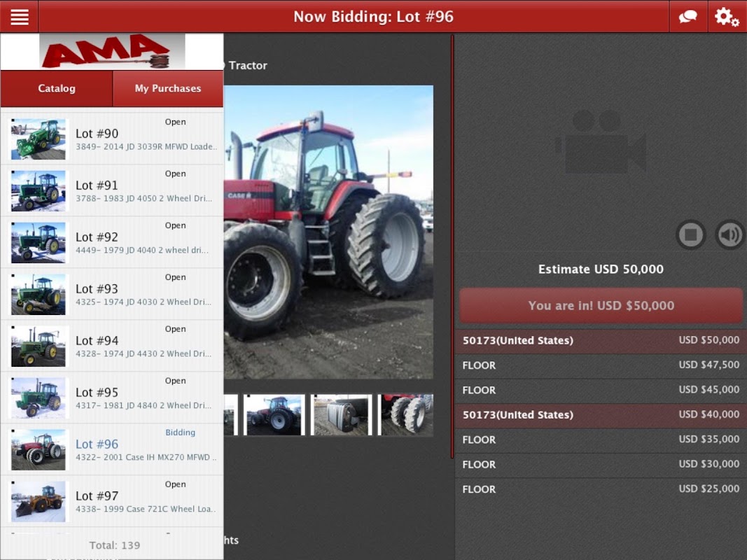
Task: Open Lot #91 thumbnail image
Action: [x=38, y=191]
